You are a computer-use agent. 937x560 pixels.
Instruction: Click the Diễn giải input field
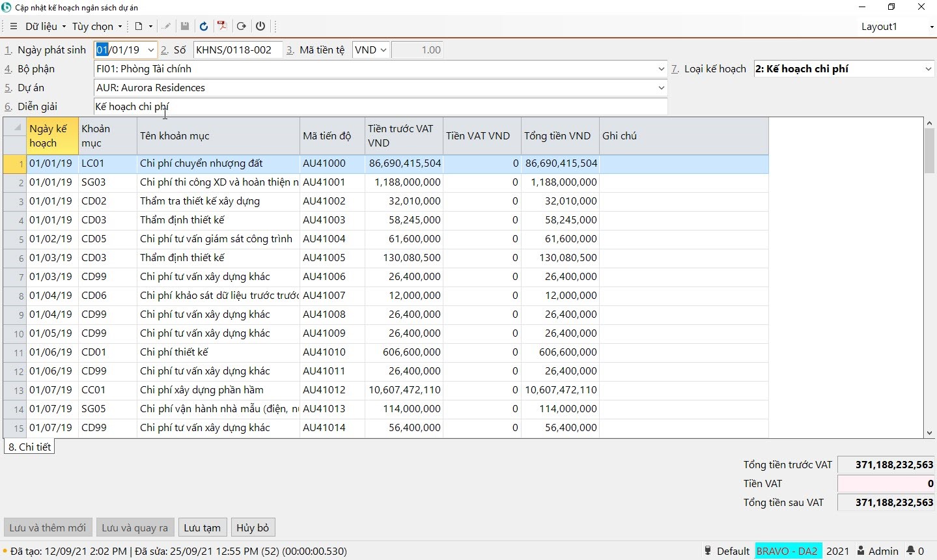381,107
